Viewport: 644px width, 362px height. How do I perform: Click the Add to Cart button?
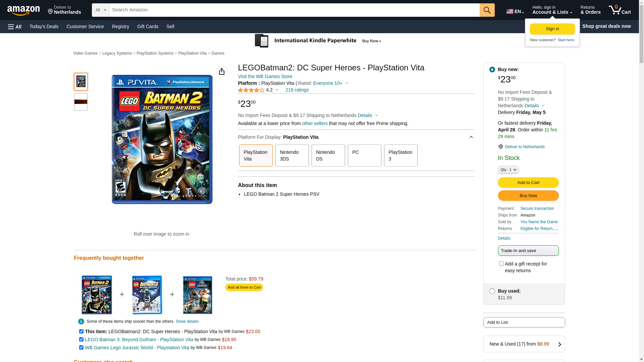(x=528, y=183)
